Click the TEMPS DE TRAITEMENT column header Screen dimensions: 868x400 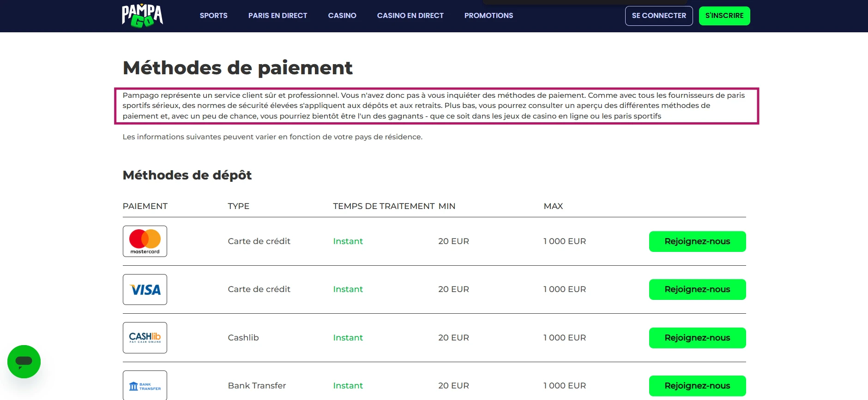pos(384,206)
